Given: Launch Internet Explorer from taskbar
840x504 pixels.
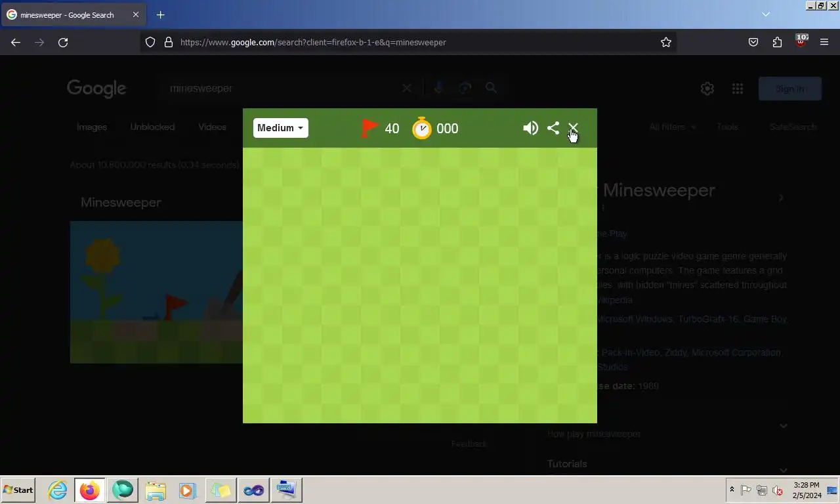Looking at the screenshot, I should point(58,490).
